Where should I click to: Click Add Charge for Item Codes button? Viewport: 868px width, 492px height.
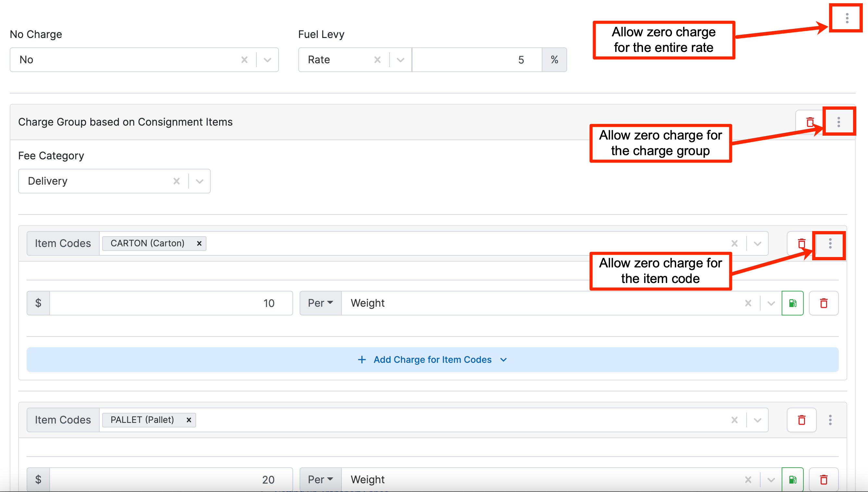tap(432, 360)
